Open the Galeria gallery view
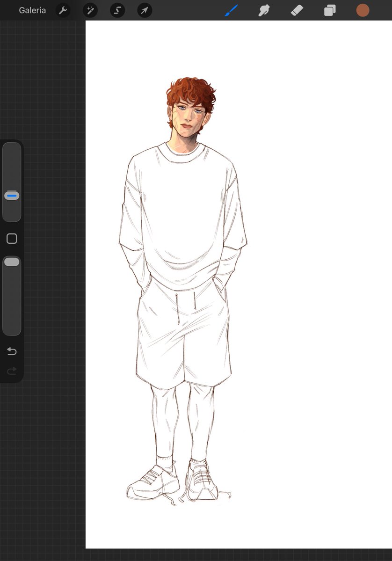 (x=32, y=10)
